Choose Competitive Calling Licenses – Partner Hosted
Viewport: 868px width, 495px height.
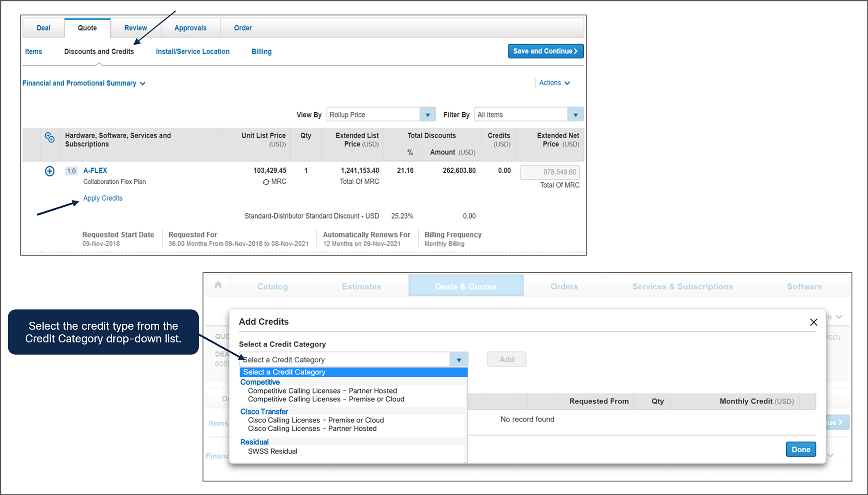pos(322,391)
